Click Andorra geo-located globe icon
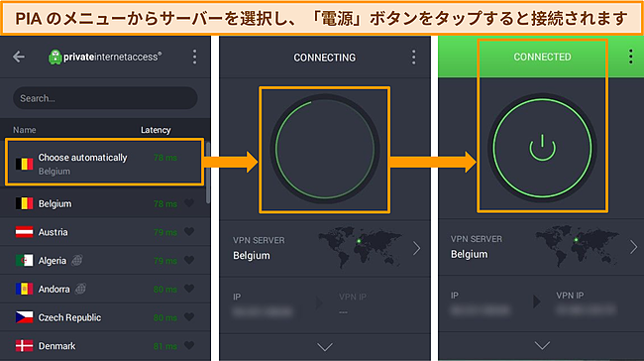 coord(80,289)
